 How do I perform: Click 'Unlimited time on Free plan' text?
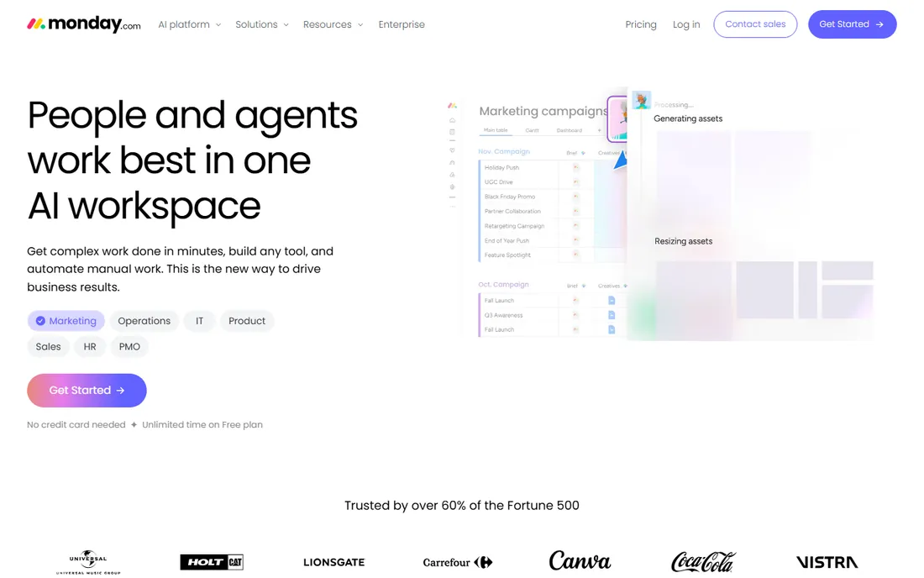[x=202, y=424]
